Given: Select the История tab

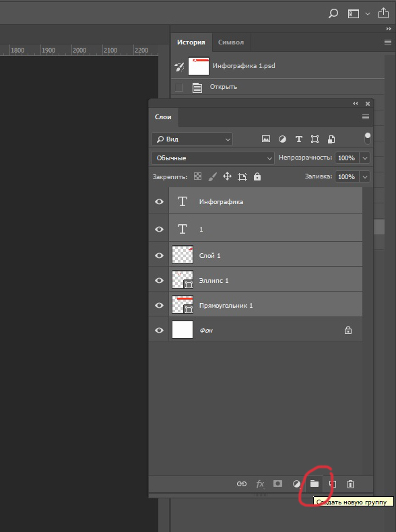Looking at the screenshot, I should [x=191, y=42].
